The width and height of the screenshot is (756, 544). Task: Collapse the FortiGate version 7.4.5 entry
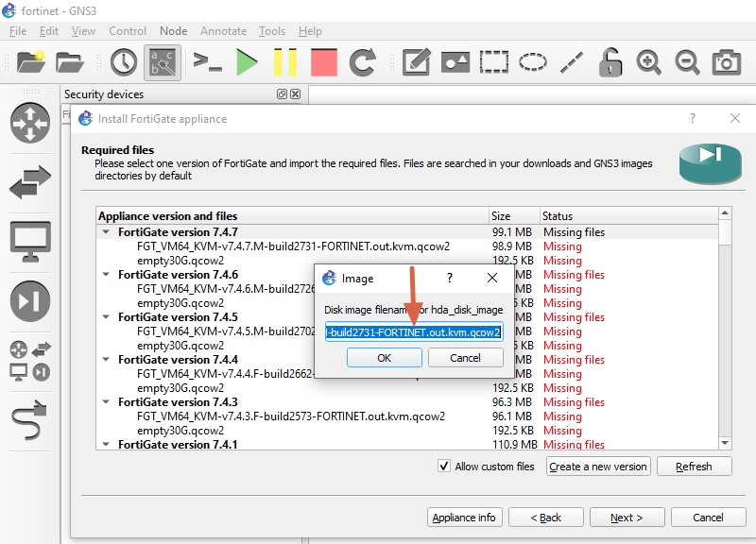pyautogui.click(x=106, y=317)
